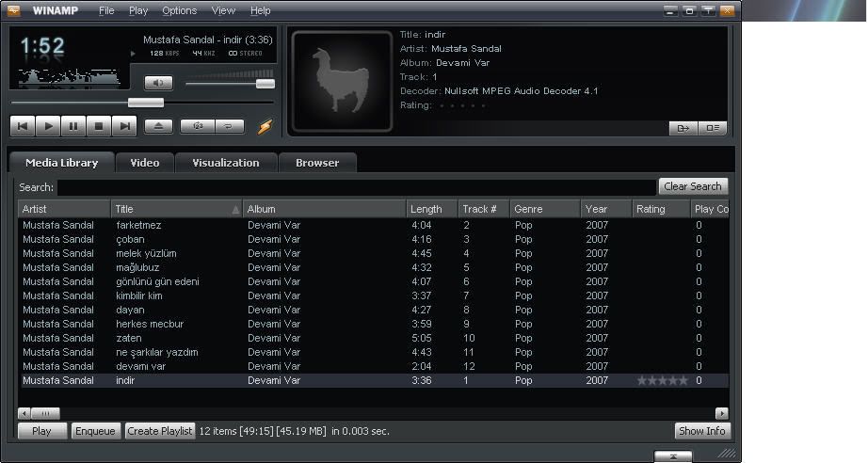
Task: Click the Enqueue button
Action: pyautogui.click(x=95, y=431)
